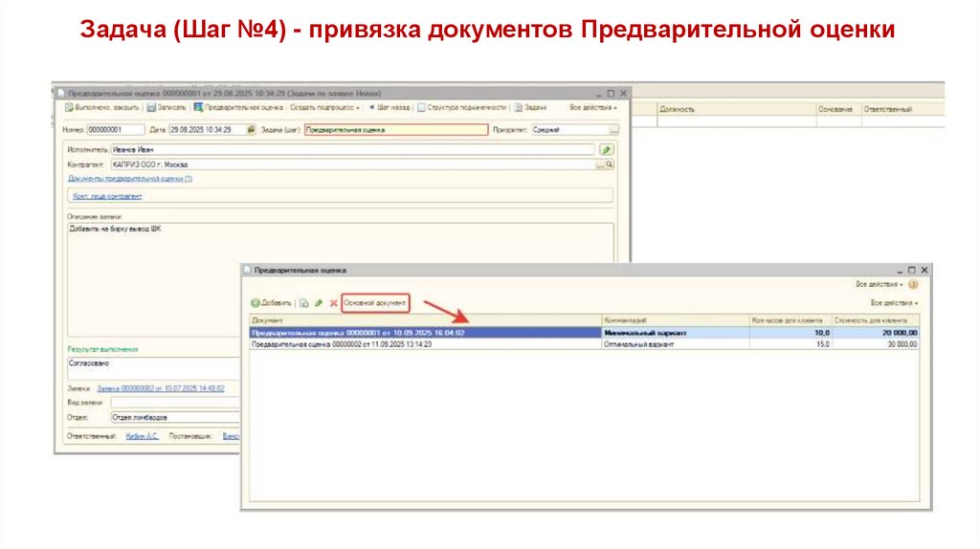Open 'Документы предварительной оценки (1)' link
This screenshot has height=549, width=980.
[x=130, y=179]
